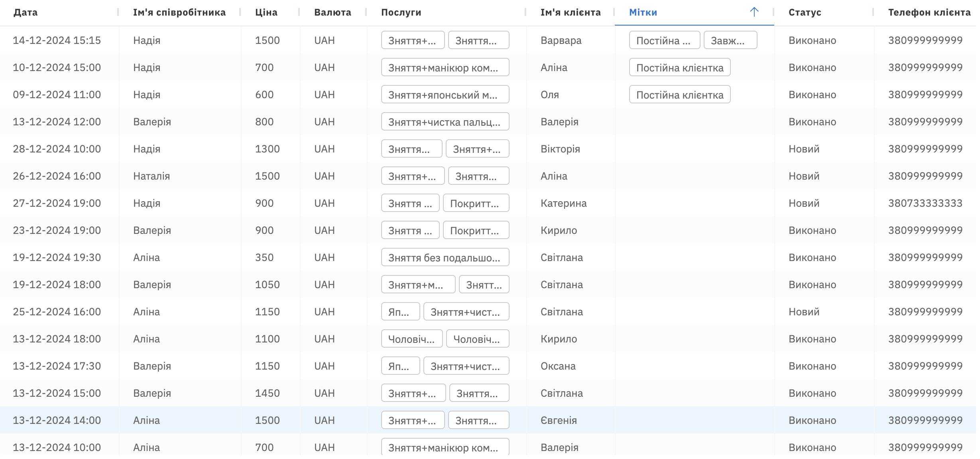Sort by Ім'я співробітника column header
Viewport: 980px width, 459px height.
coord(179,12)
